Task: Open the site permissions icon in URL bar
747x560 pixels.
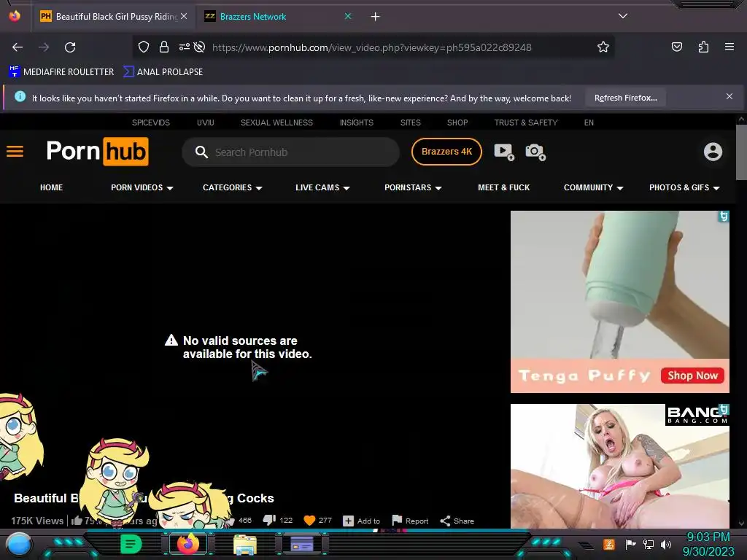Action: (184, 47)
